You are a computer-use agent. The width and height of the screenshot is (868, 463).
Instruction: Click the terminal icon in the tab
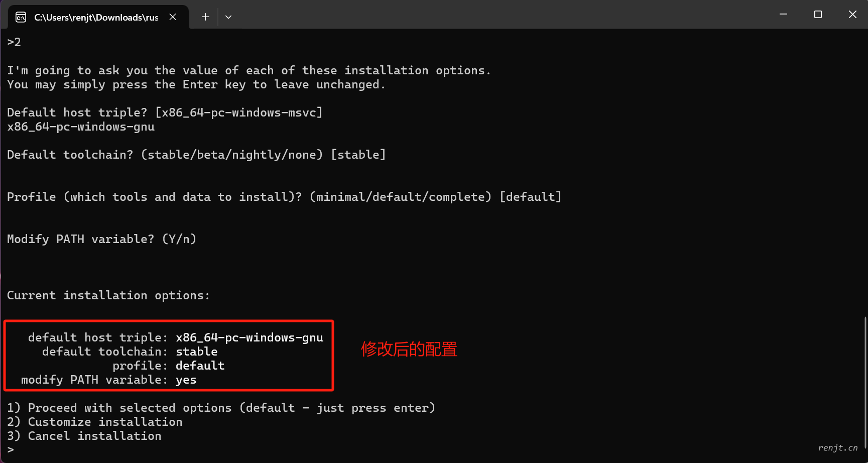click(x=21, y=18)
